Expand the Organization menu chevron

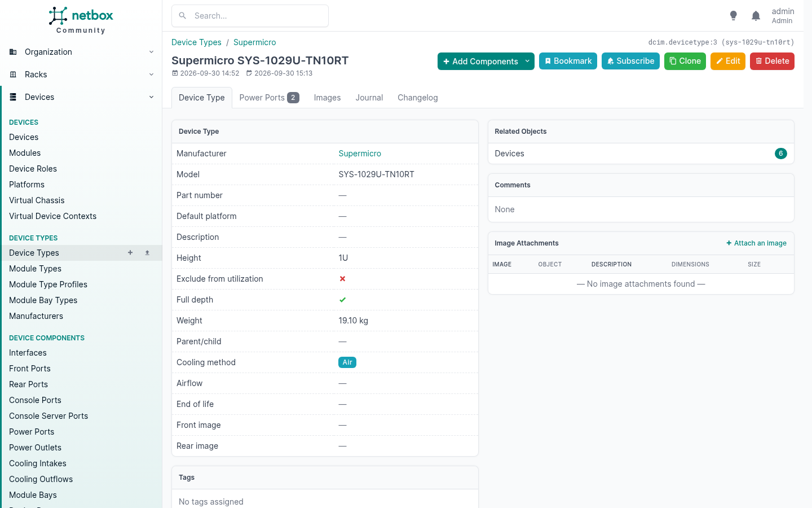[151, 52]
